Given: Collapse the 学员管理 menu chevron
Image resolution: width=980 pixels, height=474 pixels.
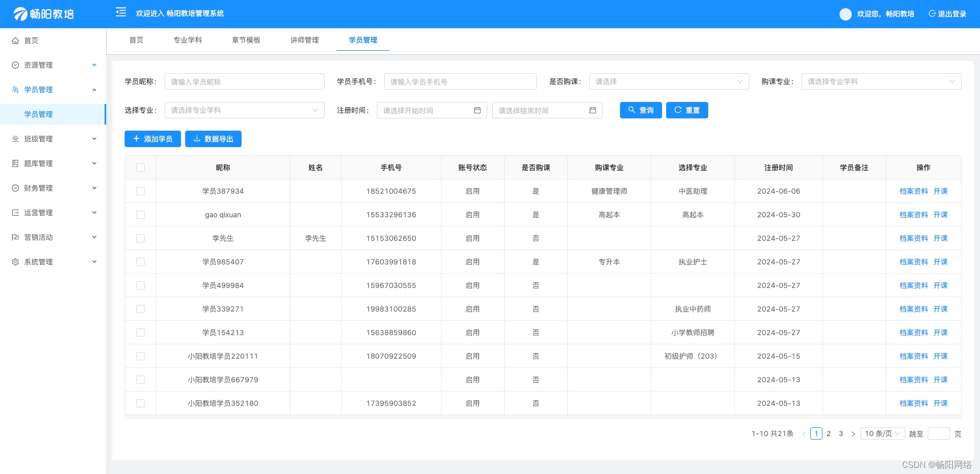Looking at the screenshot, I should 94,90.
